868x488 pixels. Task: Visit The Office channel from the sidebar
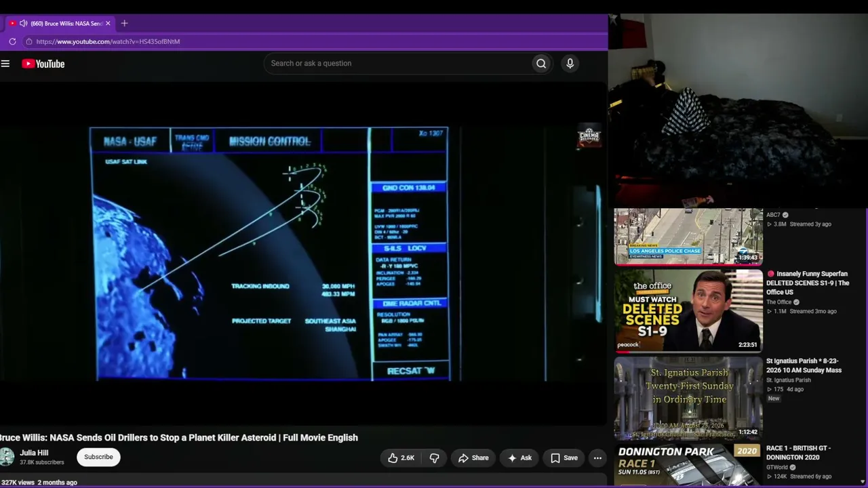[x=779, y=302]
